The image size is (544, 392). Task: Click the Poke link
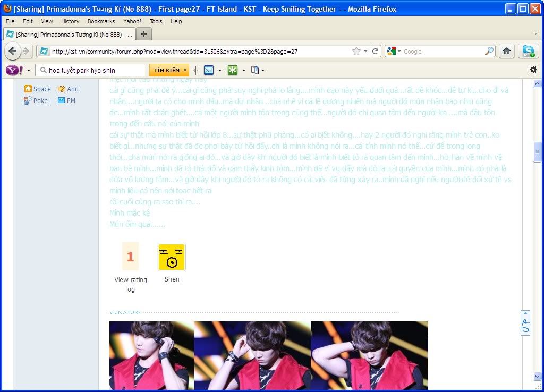tap(40, 100)
